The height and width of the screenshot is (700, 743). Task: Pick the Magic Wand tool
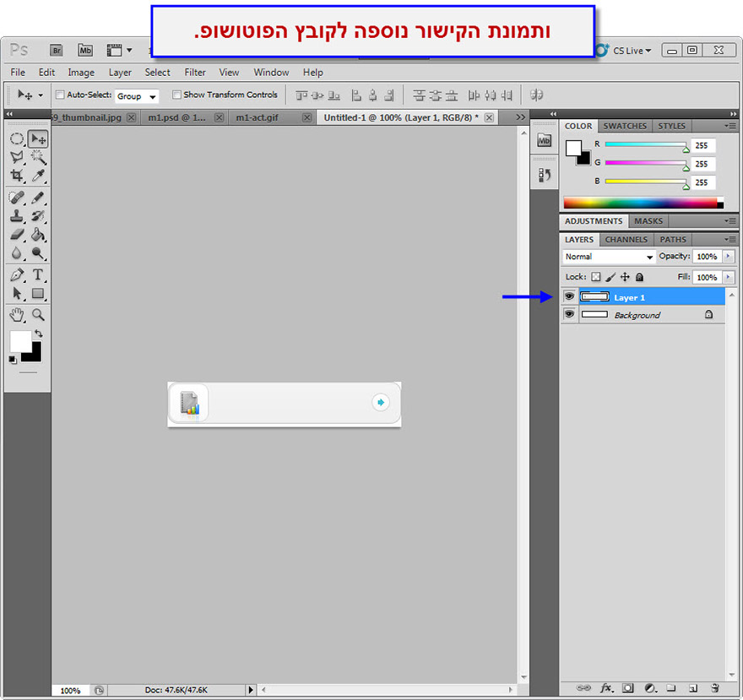[x=38, y=157]
